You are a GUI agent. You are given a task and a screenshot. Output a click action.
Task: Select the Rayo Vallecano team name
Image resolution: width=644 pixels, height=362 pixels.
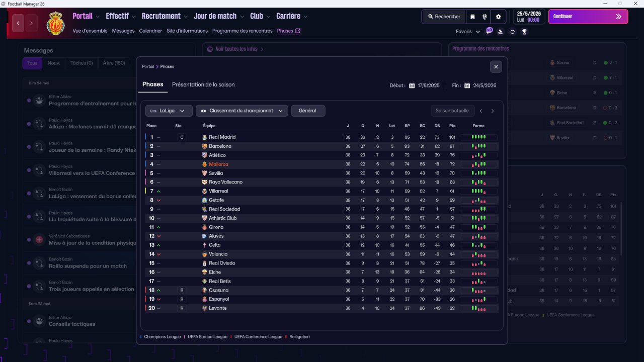coord(225,182)
